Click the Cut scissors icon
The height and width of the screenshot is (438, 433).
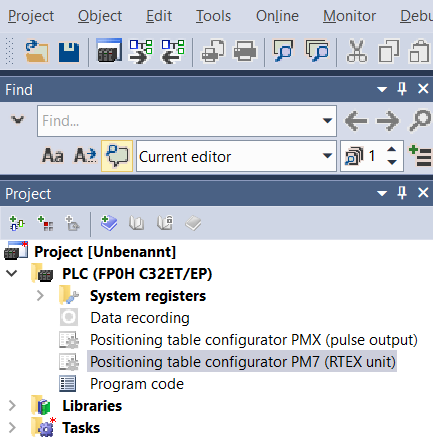357,52
